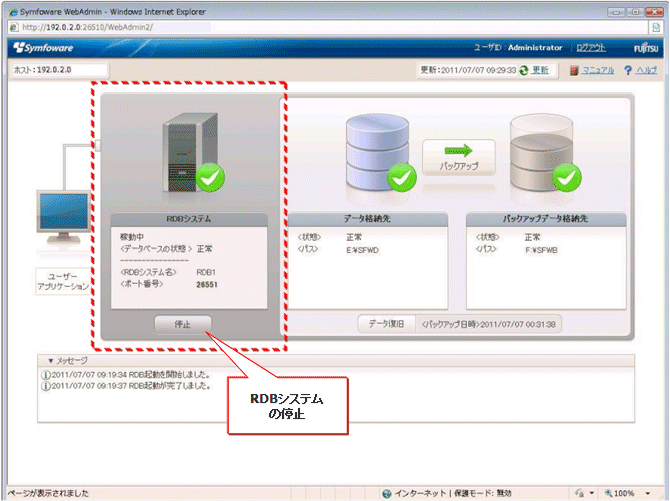Click the green refresh arrows icon
This screenshot has height=501, width=670.
click(x=524, y=71)
